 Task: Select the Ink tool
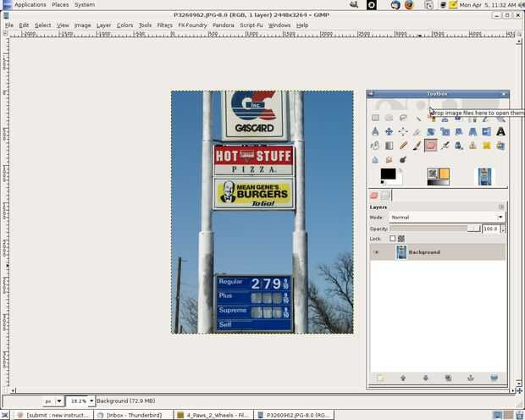pyautogui.click(x=459, y=146)
